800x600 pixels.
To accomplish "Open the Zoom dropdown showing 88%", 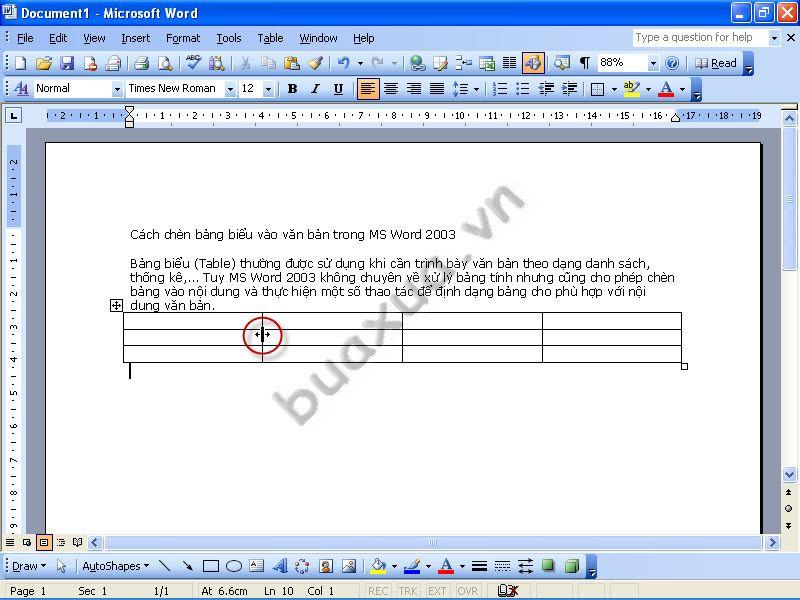I will tap(653, 64).
